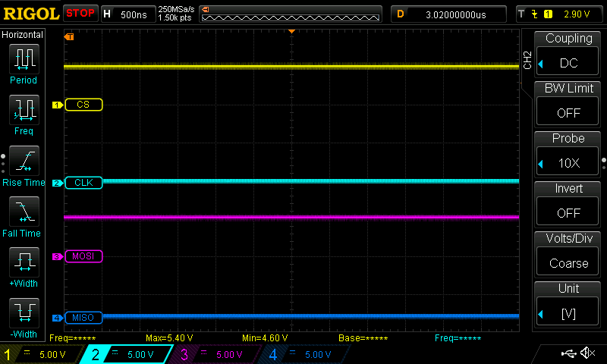
Task: Select the Period measurement icon
Action: pyautogui.click(x=24, y=59)
